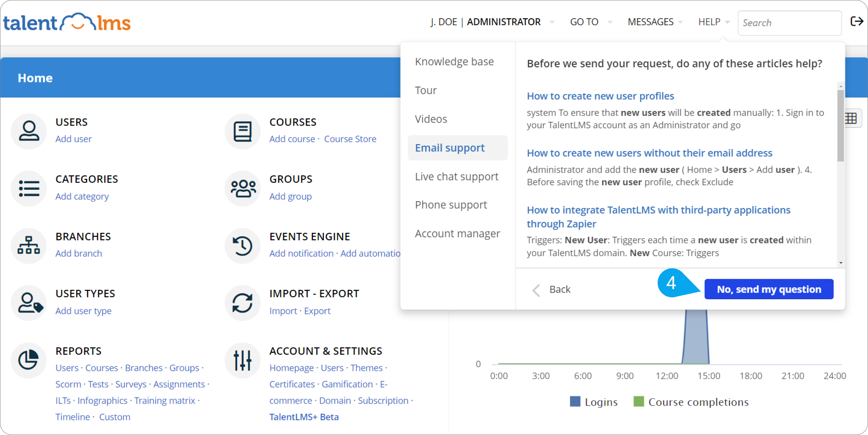Click the Groups people icon
Screen dimensions: 868x435
tap(242, 188)
